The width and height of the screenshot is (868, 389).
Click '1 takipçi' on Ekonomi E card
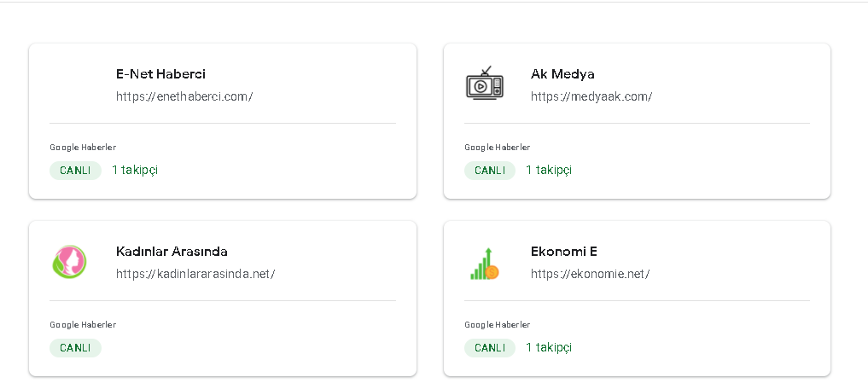point(549,347)
